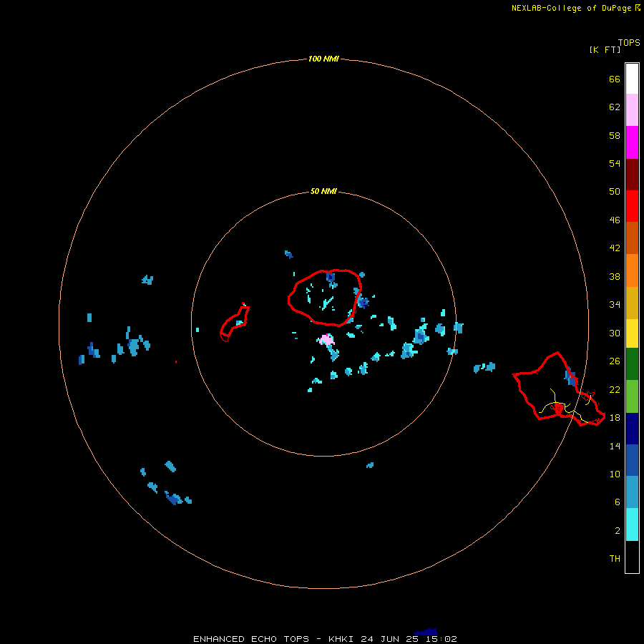
Task: Pick the dark orange legend swatch near 42
Action: tap(632, 238)
